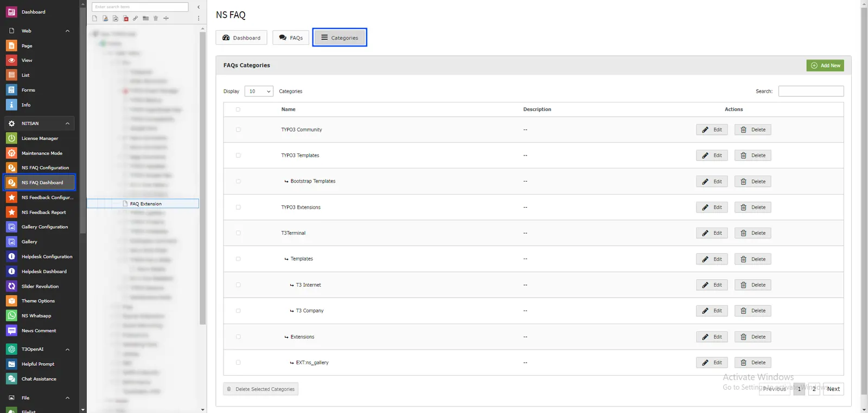
Task: Click the green Add New button
Action: tap(825, 66)
